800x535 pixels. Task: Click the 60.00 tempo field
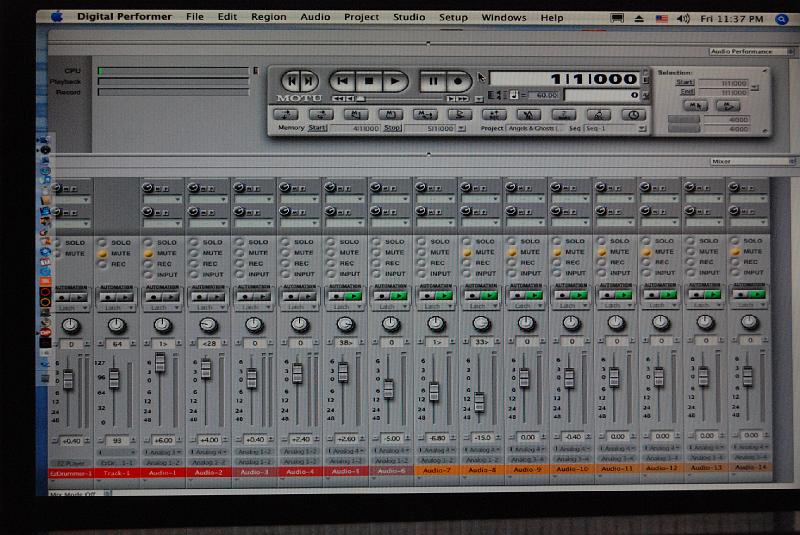point(543,95)
